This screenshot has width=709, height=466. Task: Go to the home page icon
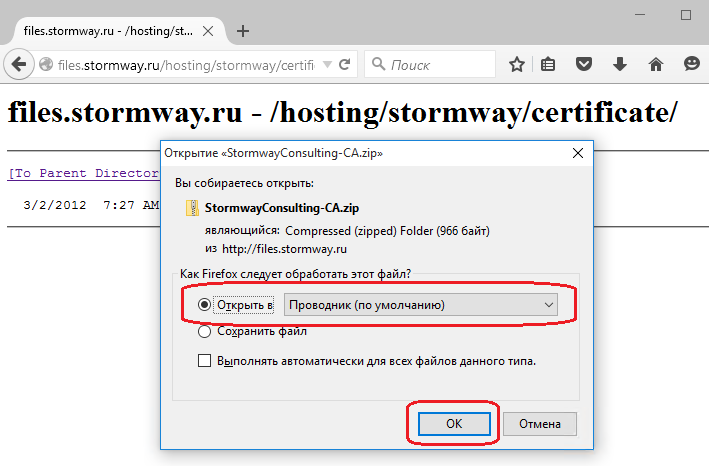click(x=656, y=64)
